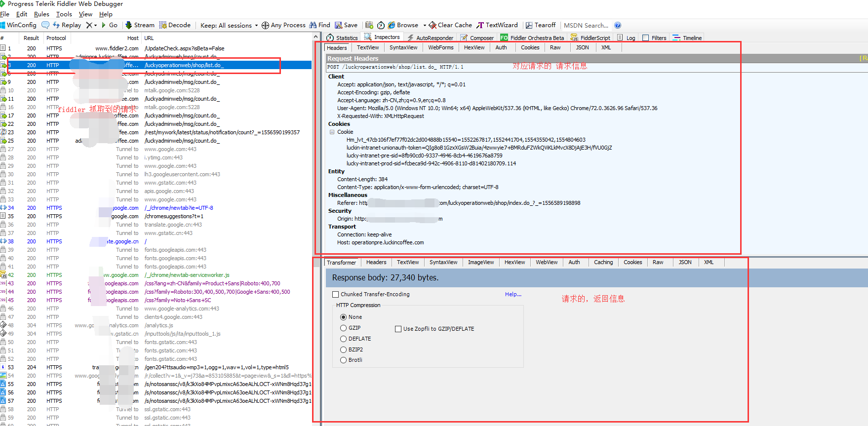Click the Save disk icon

339,25
